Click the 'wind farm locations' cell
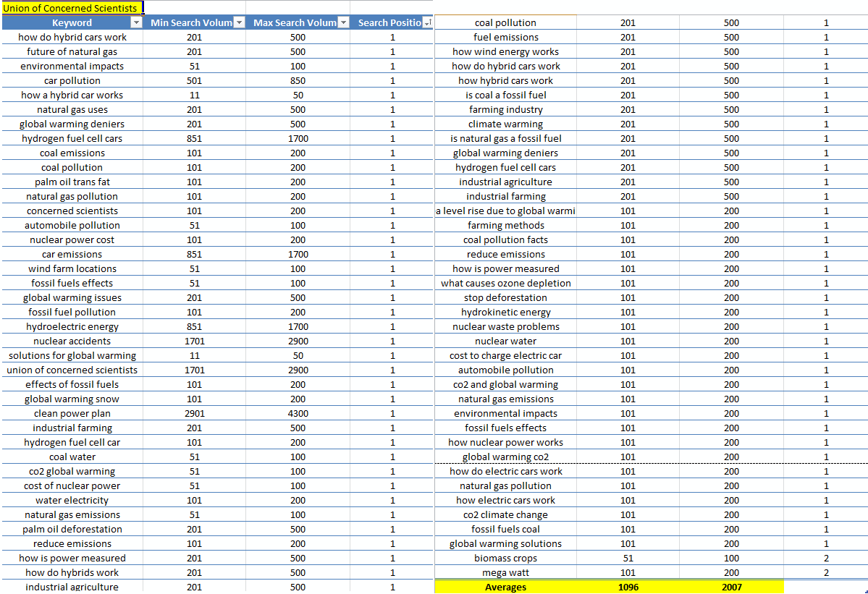The height and width of the screenshot is (594, 868). point(72,268)
